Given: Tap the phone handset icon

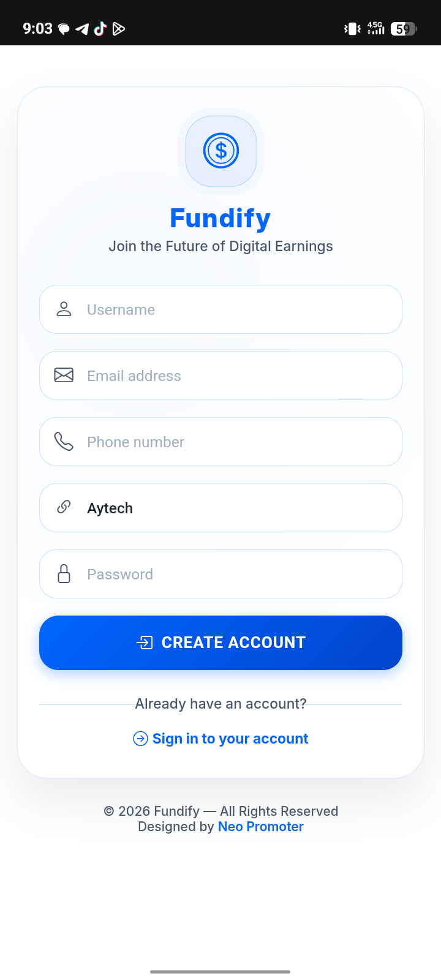Looking at the screenshot, I should (x=64, y=442).
